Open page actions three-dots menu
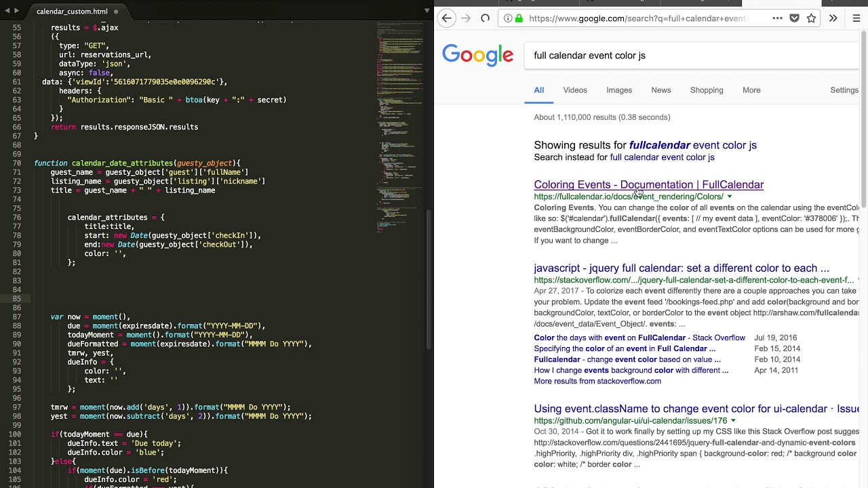The width and height of the screenshot is (868, 488). pos(777,18)
